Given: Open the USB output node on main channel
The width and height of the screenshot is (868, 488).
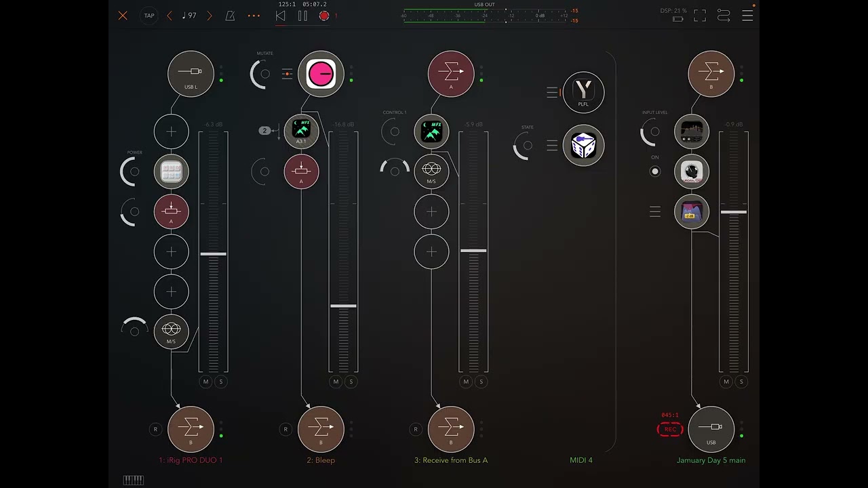Looking at the screenshot, I should [x=711, y=429].
